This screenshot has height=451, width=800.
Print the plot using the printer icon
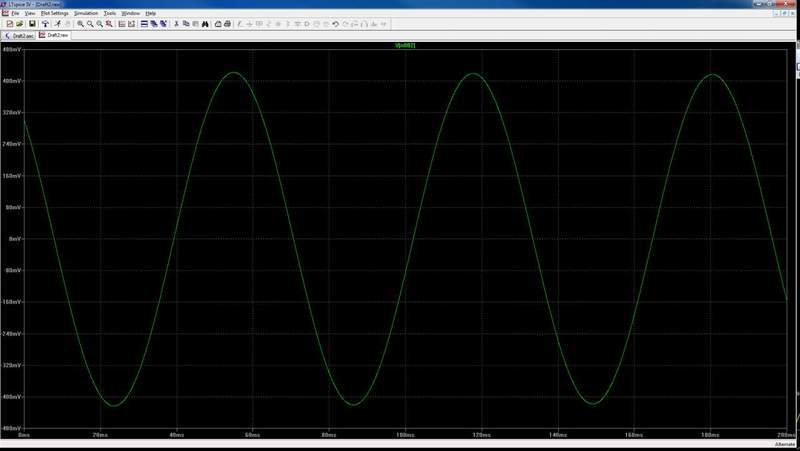229,23
